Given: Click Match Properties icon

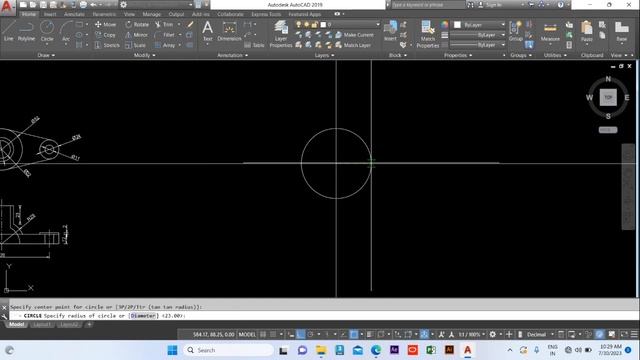Looking at the screenshot, I should pyautogui.click(x=428, y=33).
